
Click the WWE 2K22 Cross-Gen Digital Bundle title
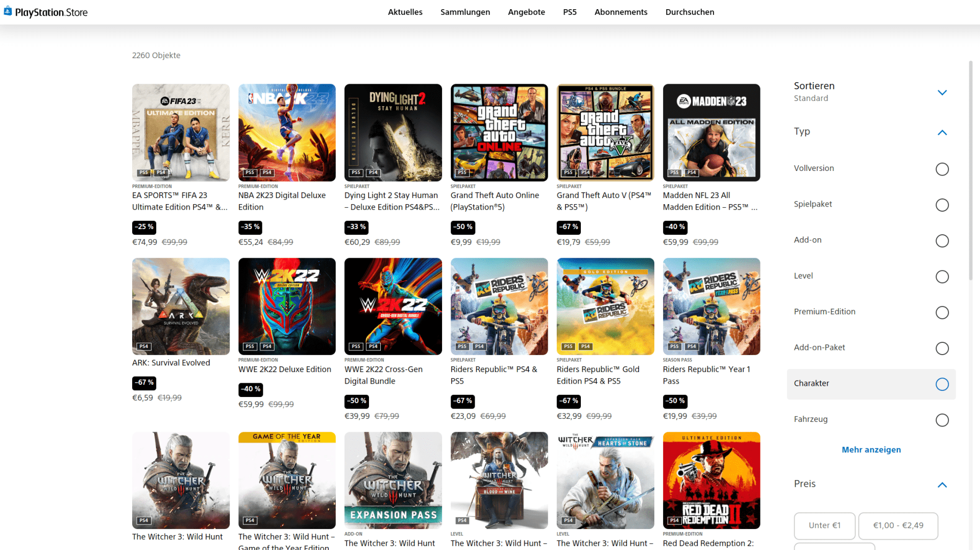click(383, 375)
